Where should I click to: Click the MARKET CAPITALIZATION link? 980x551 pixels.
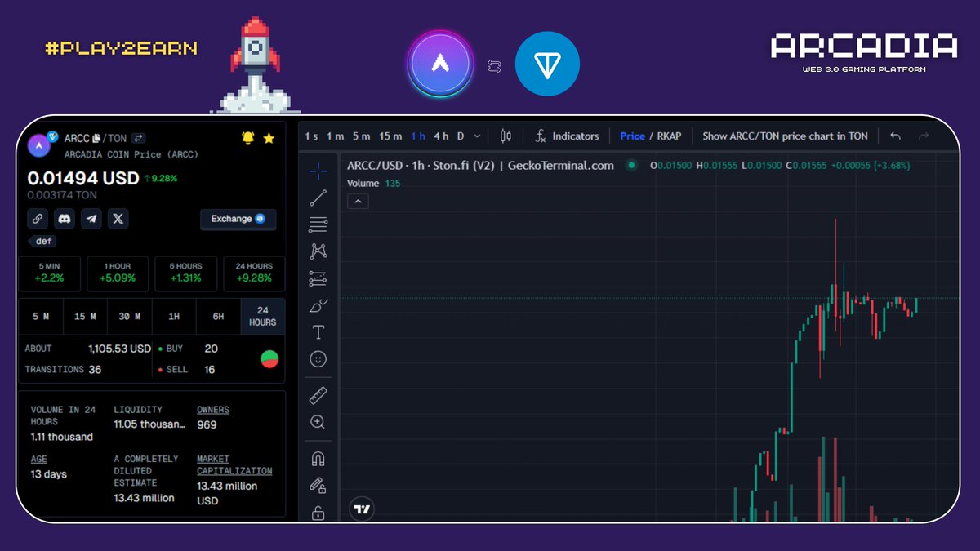click(x=234, y=465)
